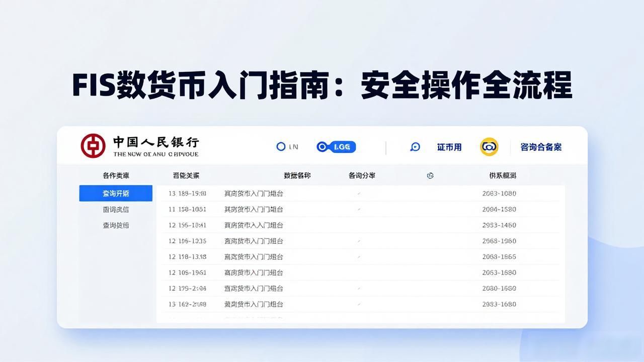Open the 证币用 header link
Image resolution: width=644 pixels, height=362 pixels.
(449, 147)
